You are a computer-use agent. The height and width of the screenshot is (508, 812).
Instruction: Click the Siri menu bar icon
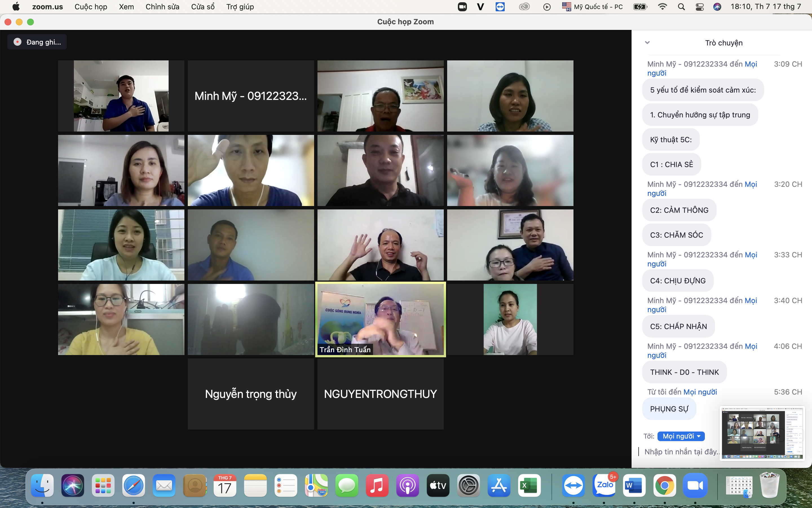pos(717,7)
